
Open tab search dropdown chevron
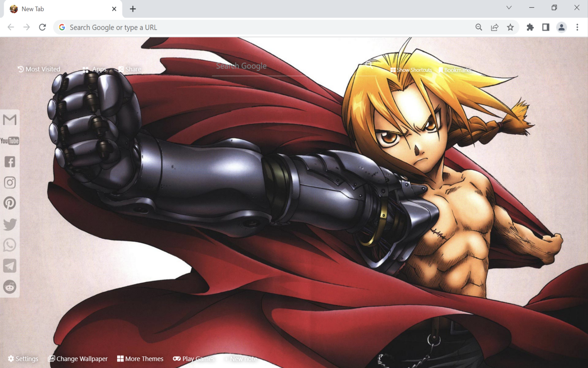[x=509, y=7]
